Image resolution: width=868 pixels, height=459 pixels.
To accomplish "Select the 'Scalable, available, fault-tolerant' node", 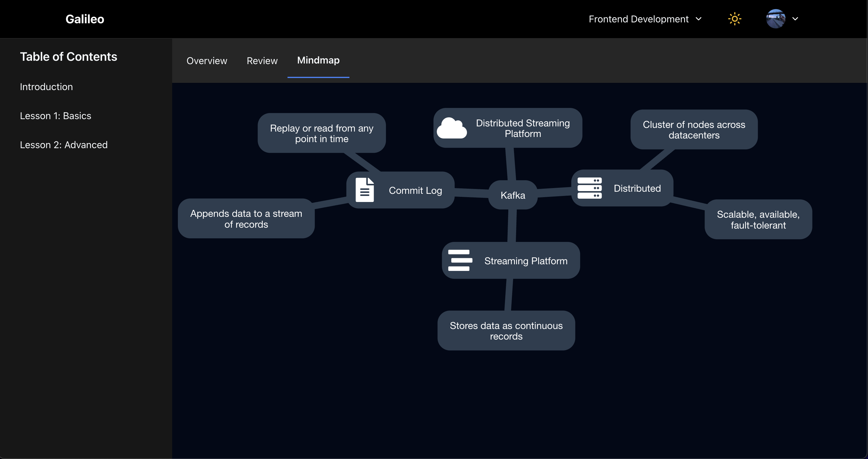I will [x=758, y=220].
